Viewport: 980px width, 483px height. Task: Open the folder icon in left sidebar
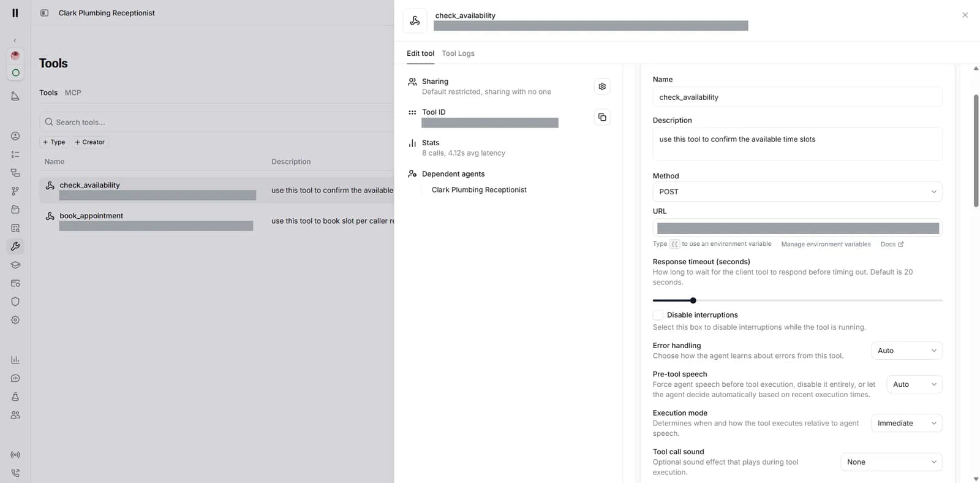click(15, 210)
